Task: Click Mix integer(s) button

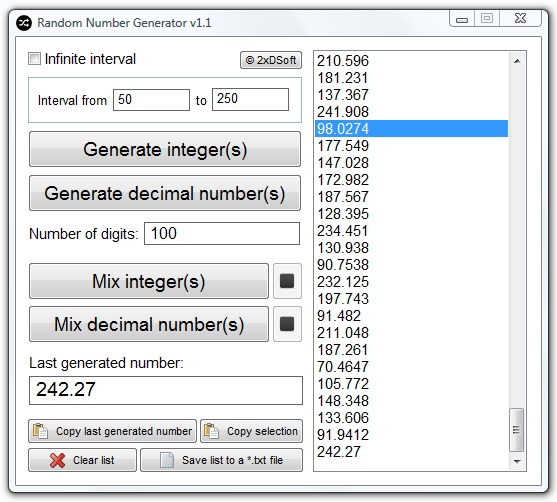Action: 149,281
